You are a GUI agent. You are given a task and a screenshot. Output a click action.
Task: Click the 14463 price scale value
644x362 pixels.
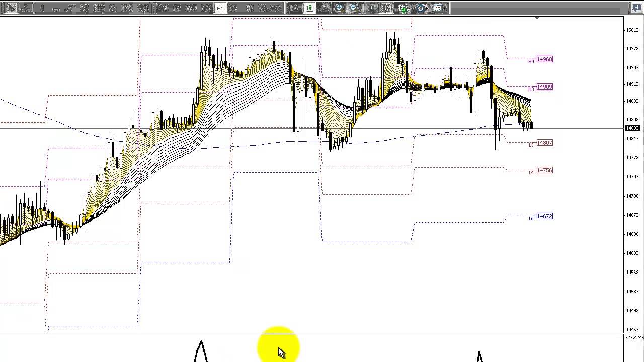[632, 329]
